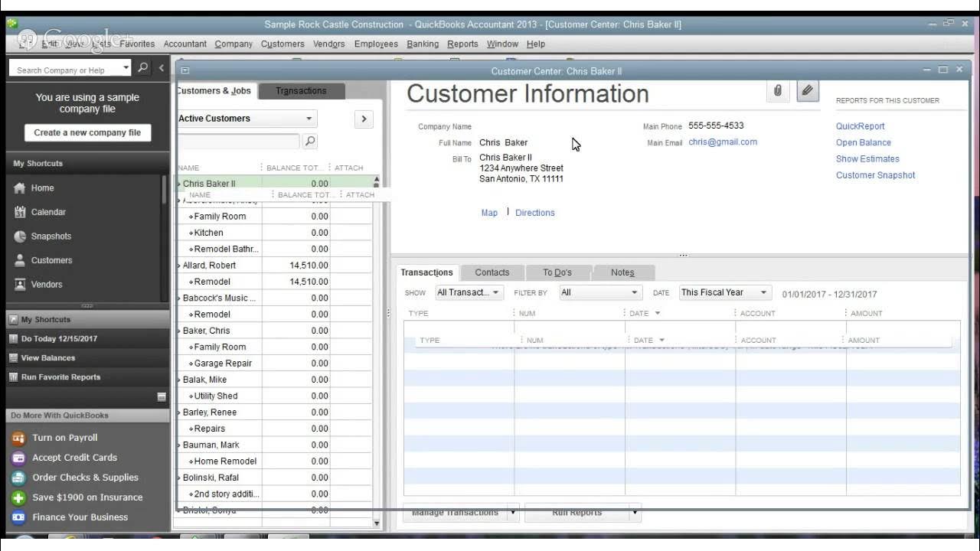Select Barley, Renee customer row

click(275, 412)
